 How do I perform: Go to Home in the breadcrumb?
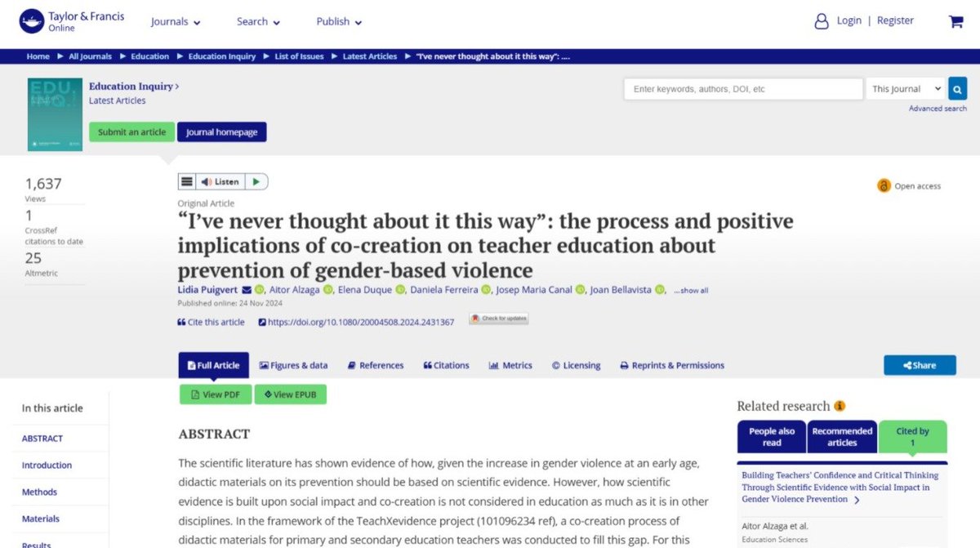point(38,56)
